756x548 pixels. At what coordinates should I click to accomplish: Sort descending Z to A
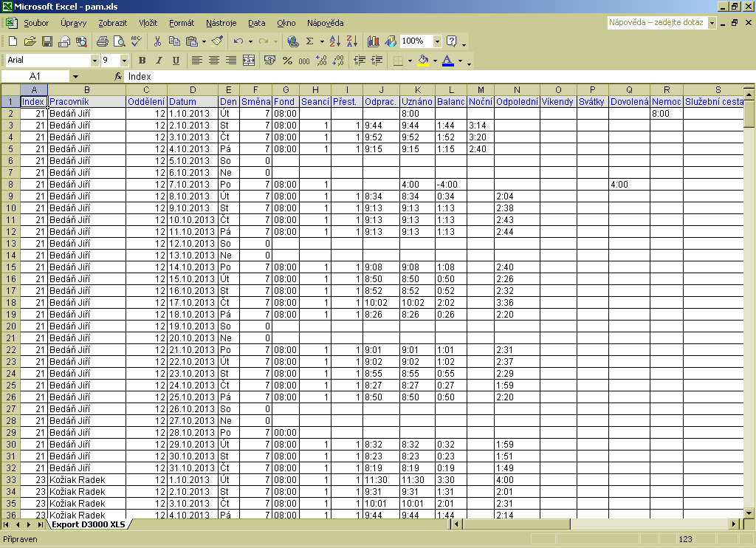click(352, 41)
